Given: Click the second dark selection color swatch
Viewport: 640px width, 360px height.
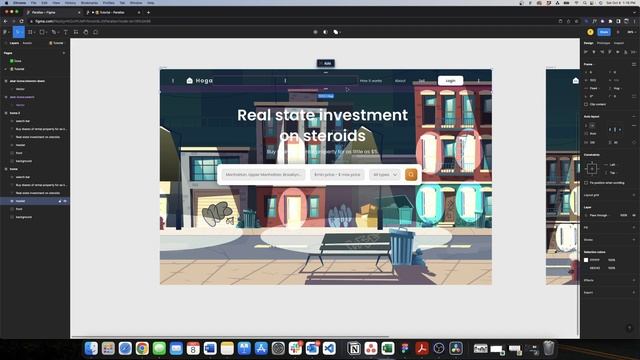Looking at the screenshot, I should pos(586,268).
